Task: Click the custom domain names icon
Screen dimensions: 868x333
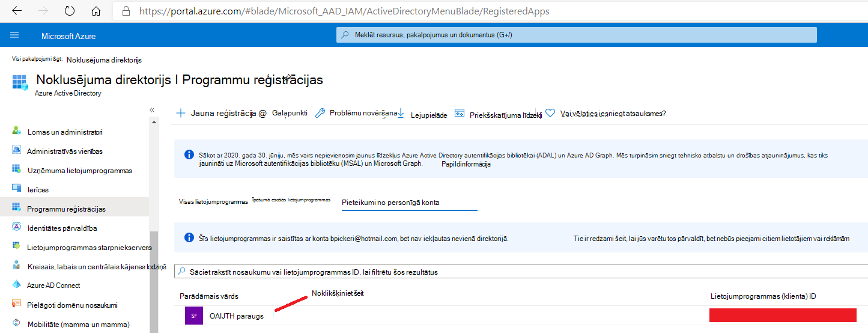Action: click(17, 305)
